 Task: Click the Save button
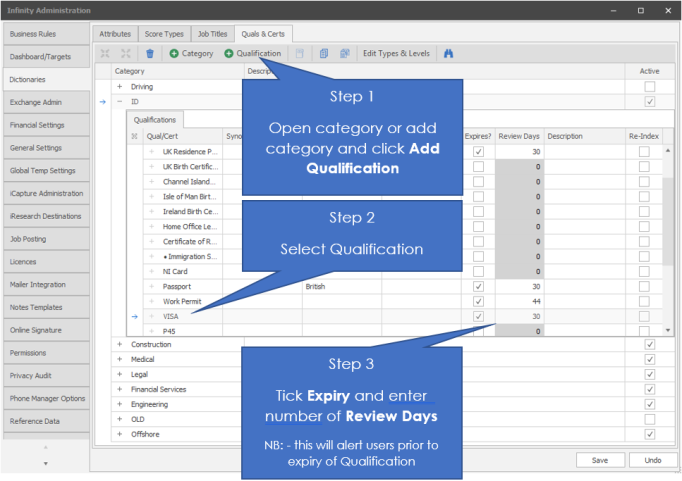600,459
